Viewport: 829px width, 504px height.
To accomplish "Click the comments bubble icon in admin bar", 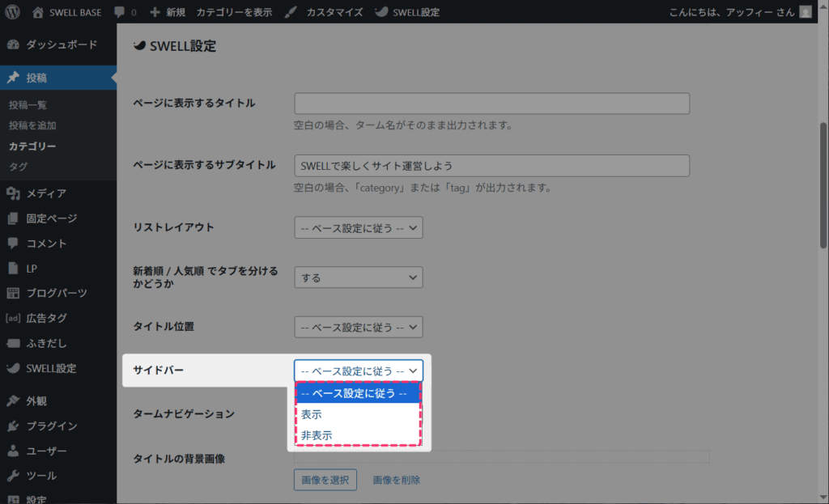I will (120, 11).
